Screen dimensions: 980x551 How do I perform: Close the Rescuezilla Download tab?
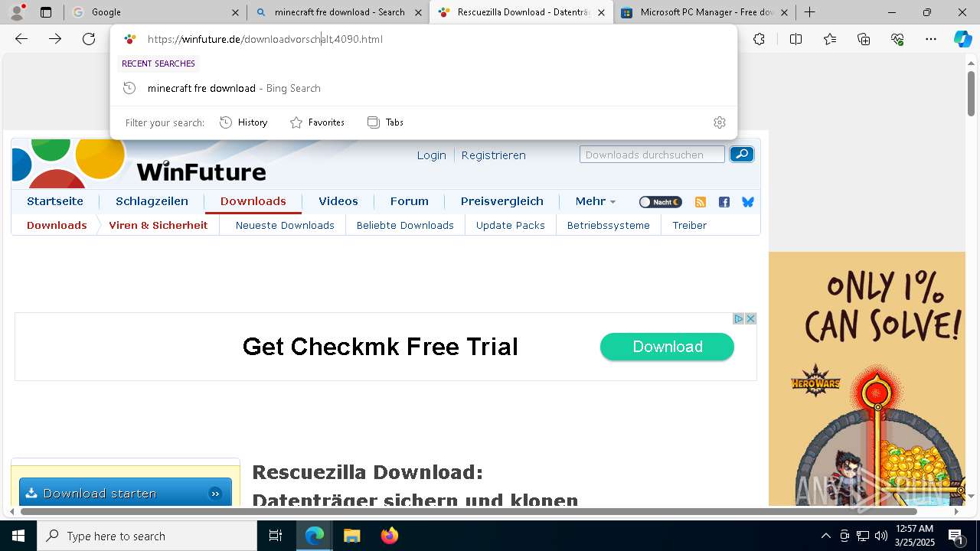[x=601, y=12]
